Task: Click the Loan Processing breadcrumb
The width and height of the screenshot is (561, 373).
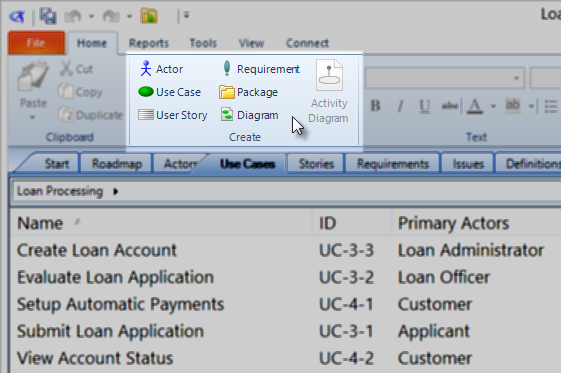Action: click(60, 191)
